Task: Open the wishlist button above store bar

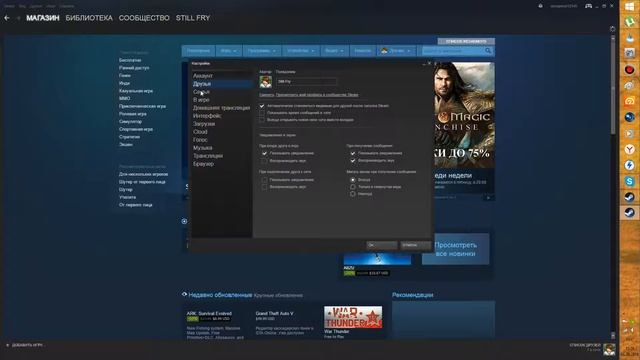Action: [x=466, y=41]
